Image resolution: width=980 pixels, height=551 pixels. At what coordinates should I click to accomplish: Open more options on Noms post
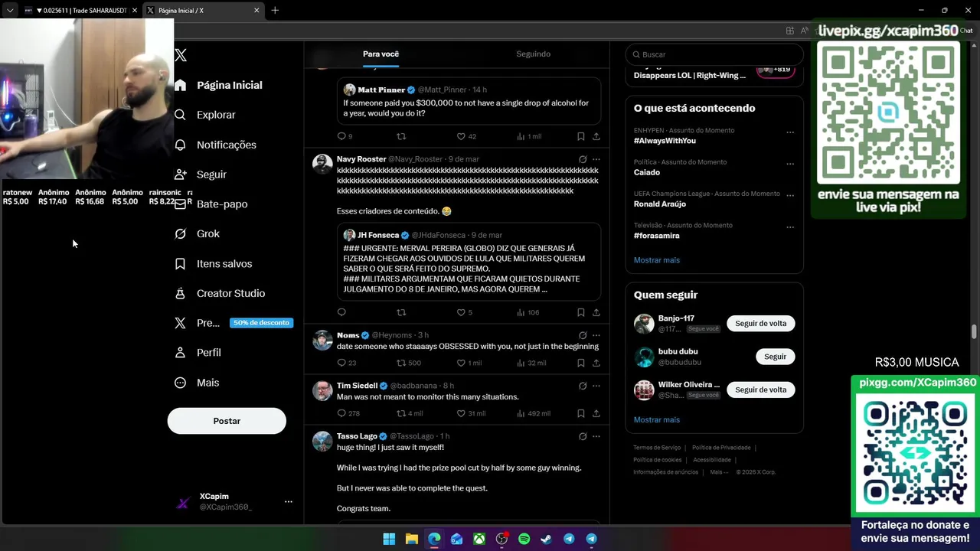pyautogui.click(x=596, y=335)
